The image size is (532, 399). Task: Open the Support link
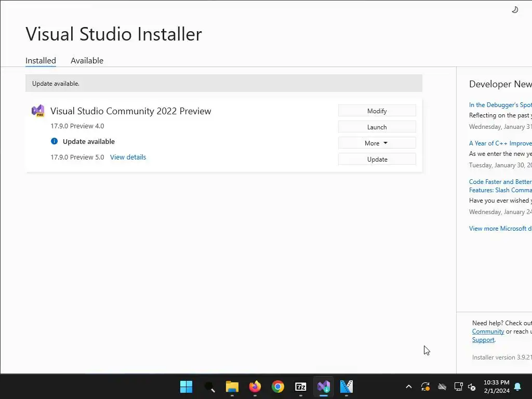click(483, 340)
